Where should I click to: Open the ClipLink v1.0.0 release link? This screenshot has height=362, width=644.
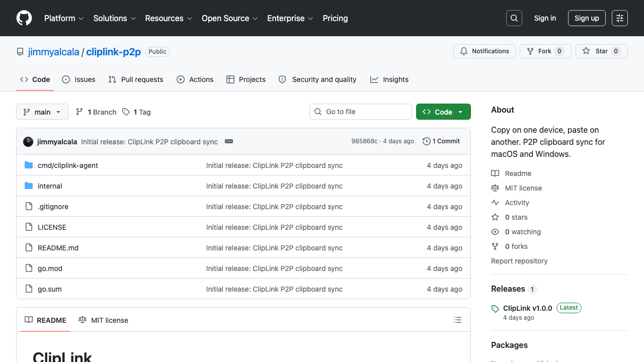point(527,308)
